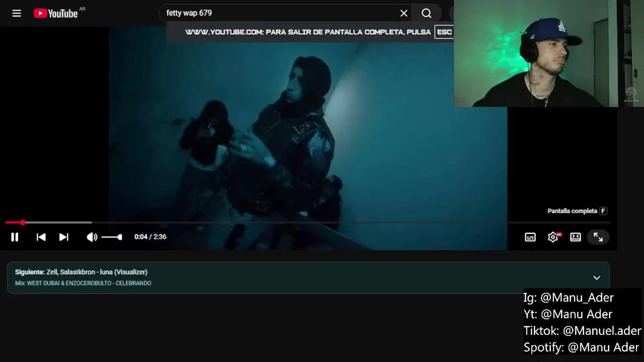This screenshot has width=644, height=362.
Task: Exit full screen with the arrows icon
Action: point(598,237)
